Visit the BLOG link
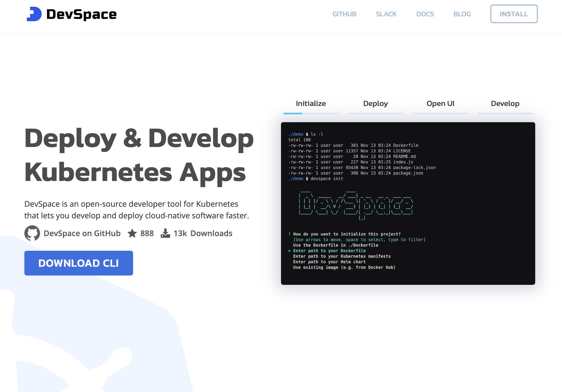This screenshot has width=562, height=392. coord(462,14)
